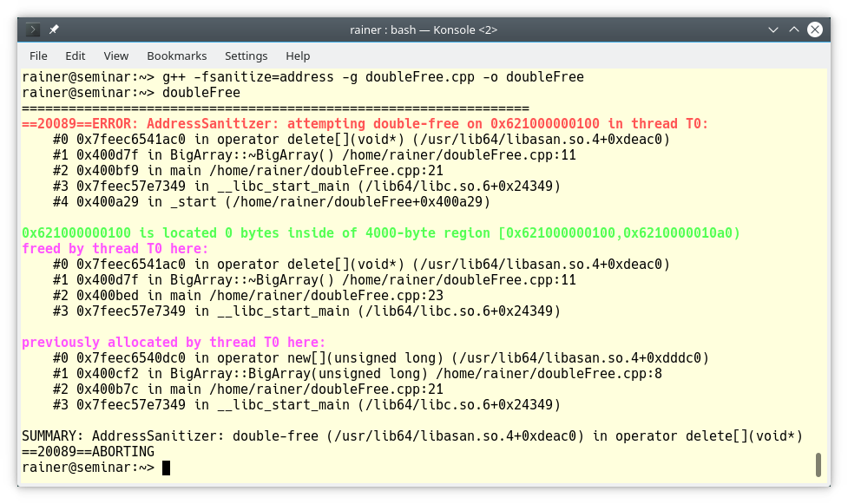Click 'previously allocated by thread T0 here' line

point(174,343)
